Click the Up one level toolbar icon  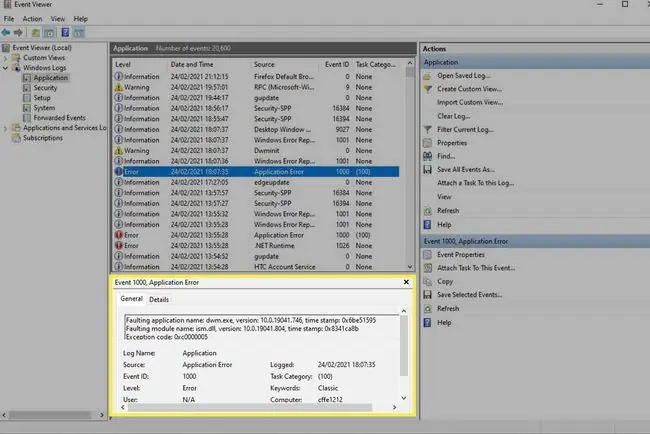pyautogui.click(x=36, y=32)
